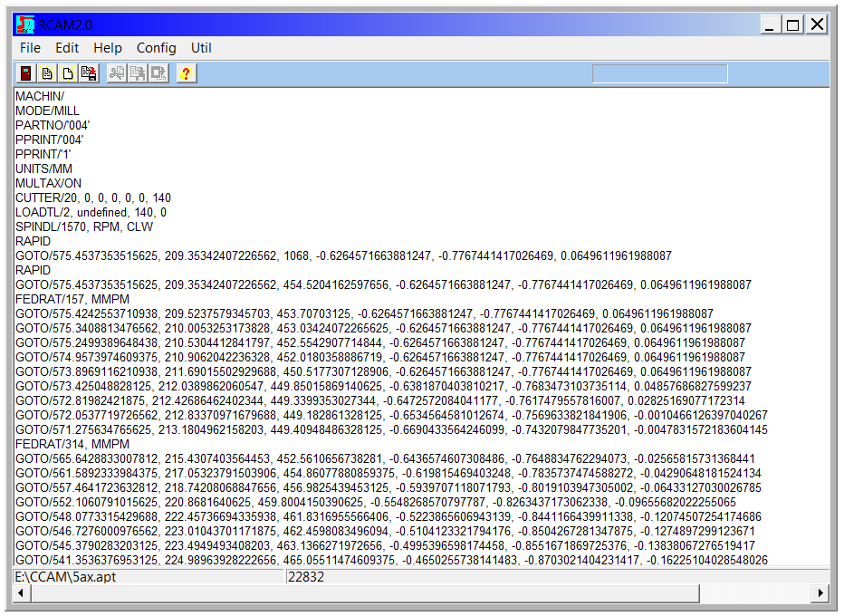Open the Edit menu
Image resolution: width=844 pixels, height=616 pixels.
coord(67,48)
